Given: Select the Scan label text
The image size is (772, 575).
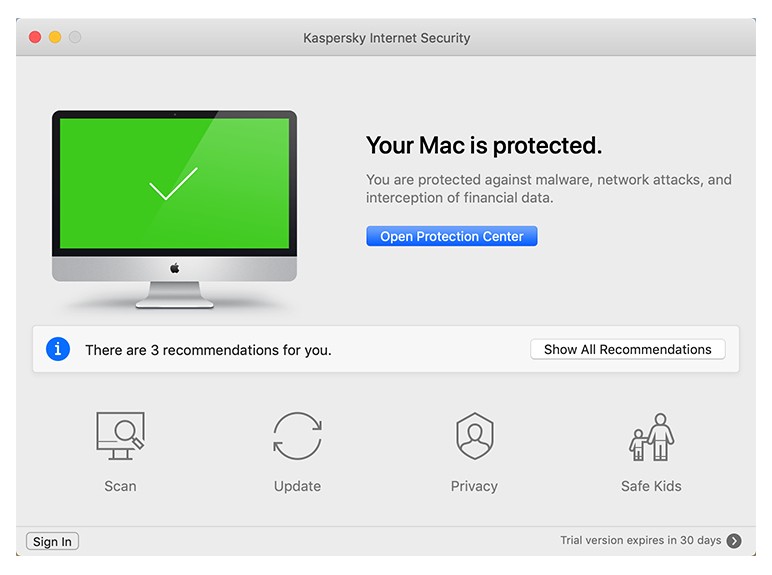Looking at the screenshot, I should pyautogui.click(x=120, y=486).
